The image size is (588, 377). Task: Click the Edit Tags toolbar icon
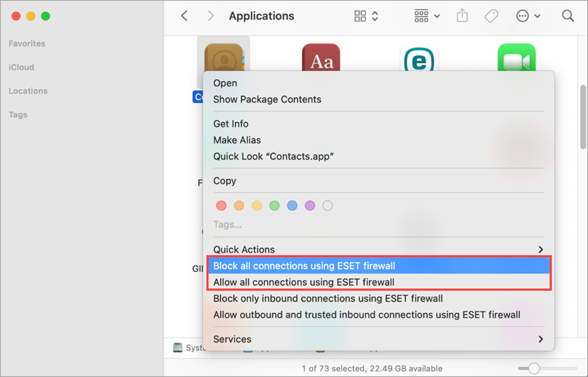point(491,16)
